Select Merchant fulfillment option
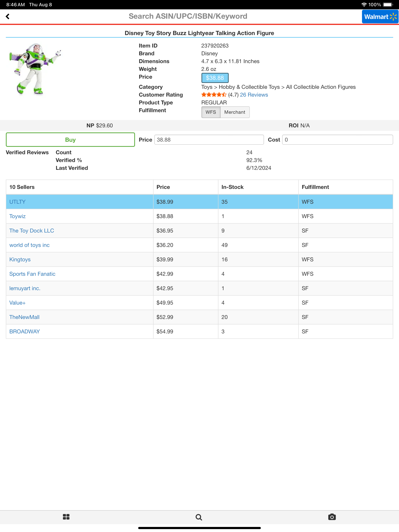Screen dimensions: 399x532 coord(235,112)
